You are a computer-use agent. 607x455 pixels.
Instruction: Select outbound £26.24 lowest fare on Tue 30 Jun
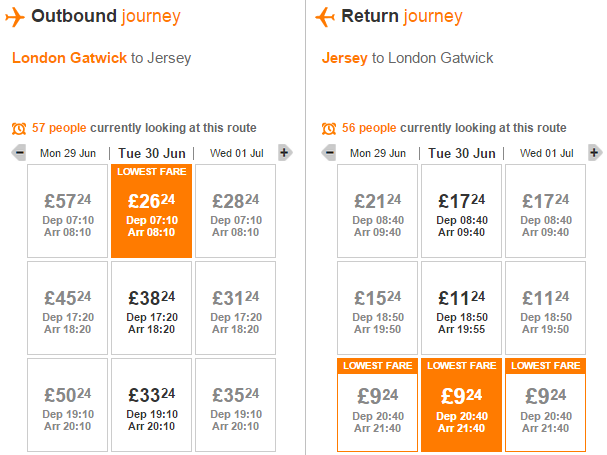(x=151, y=211)
